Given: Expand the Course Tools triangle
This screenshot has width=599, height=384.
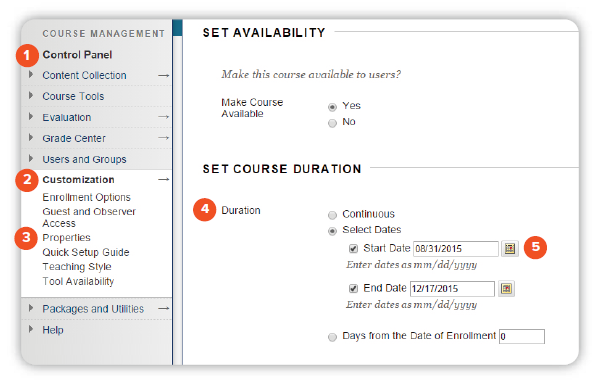Looking at the screenshot, I should click(x=31, y=95).
